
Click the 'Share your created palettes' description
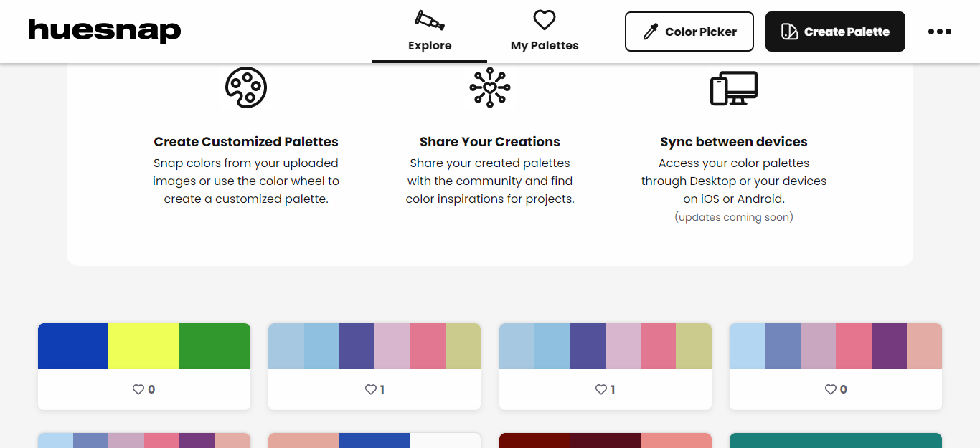pos(490,181)
